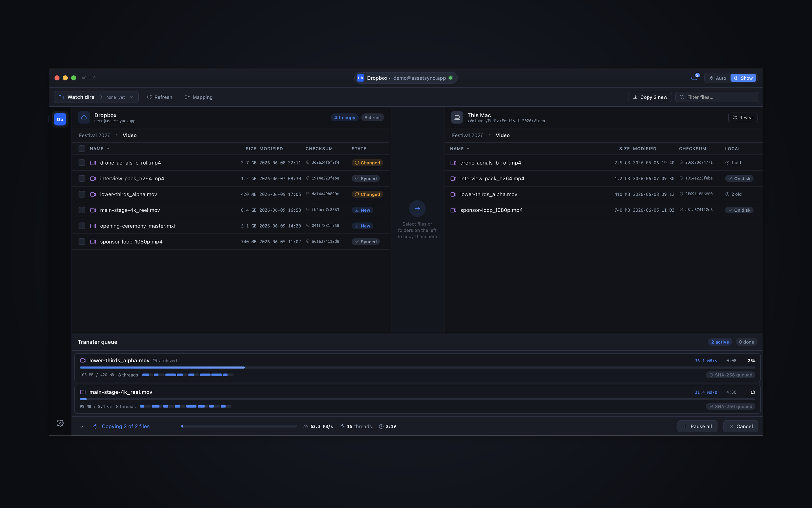The image size is (812, 508).
Task: Sort This Mac list by NAME column
Action: click(x=460, y=148)
